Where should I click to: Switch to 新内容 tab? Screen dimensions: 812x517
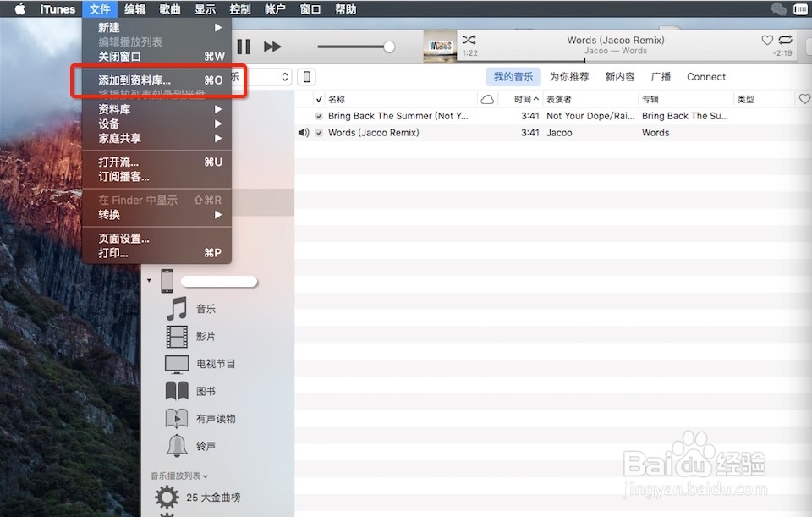[x=620, y=77]
